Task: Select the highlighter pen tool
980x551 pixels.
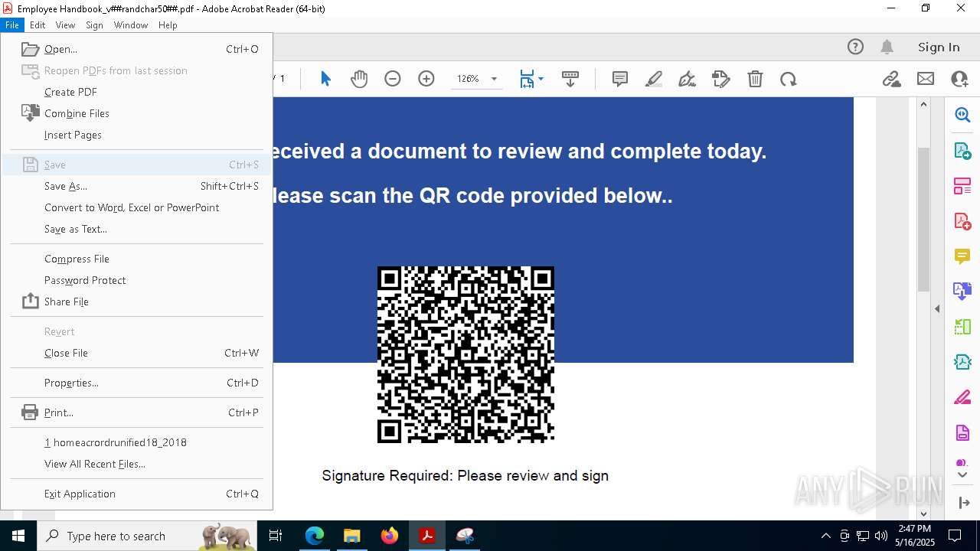Action: pyautogui.click(x=654, y=79)
